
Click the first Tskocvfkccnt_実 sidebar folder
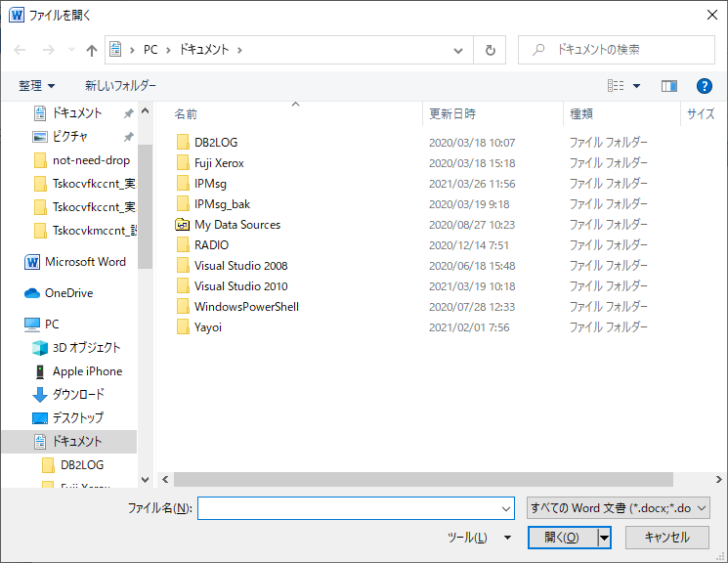85,184
